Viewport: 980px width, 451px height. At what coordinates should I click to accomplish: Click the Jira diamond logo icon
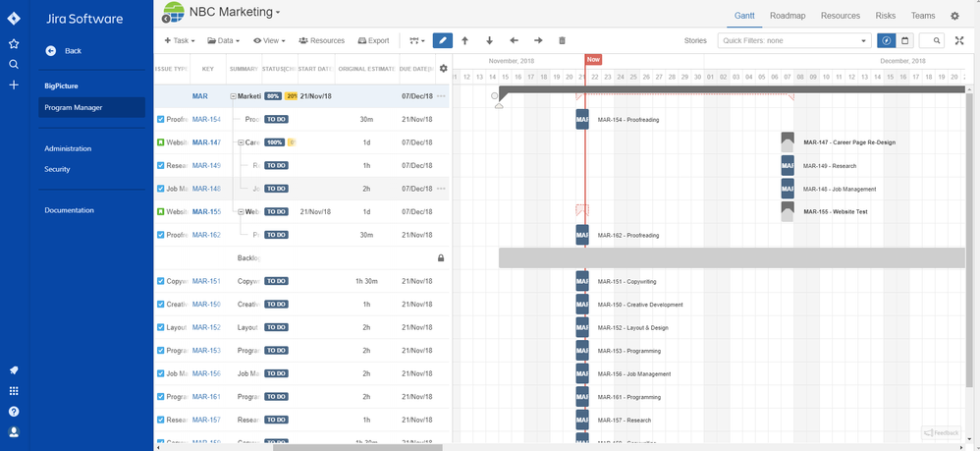click(14, 18)
